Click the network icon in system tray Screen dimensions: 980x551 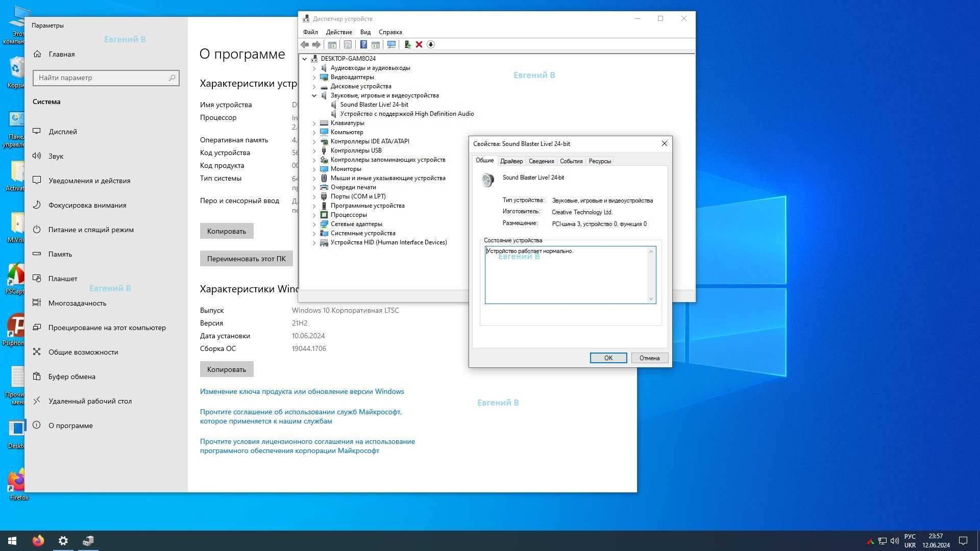pos(883,541)
